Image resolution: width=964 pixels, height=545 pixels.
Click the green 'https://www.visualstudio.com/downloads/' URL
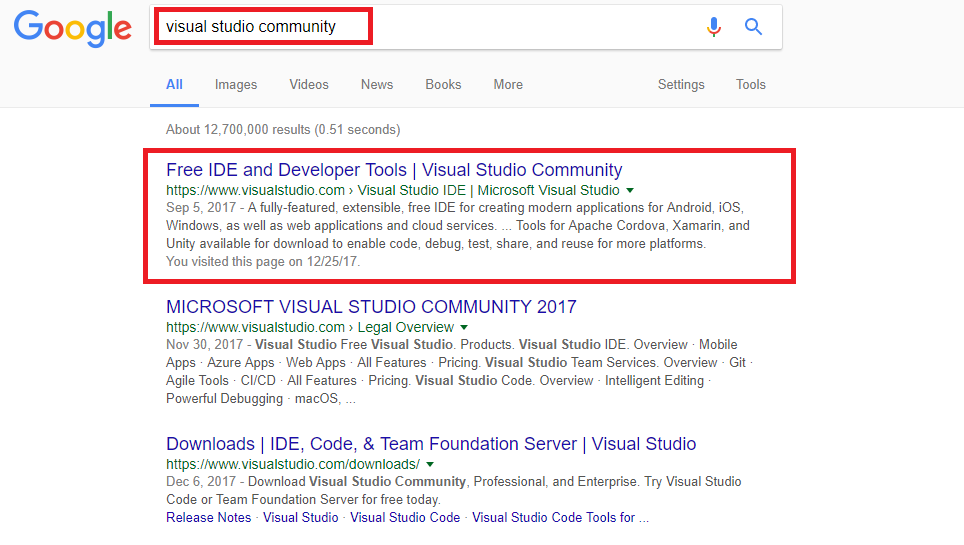click(x=293, y=464)
